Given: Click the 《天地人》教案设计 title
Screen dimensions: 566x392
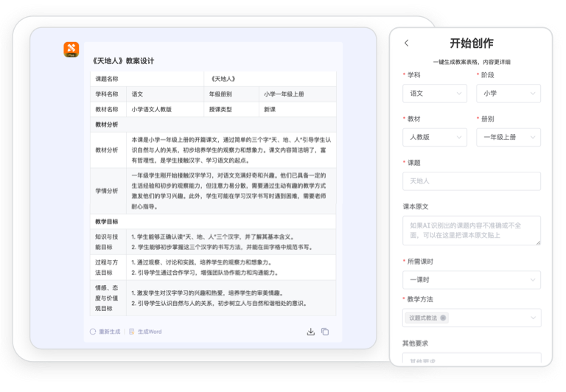Looking at the screenshot, I should 123,60.
